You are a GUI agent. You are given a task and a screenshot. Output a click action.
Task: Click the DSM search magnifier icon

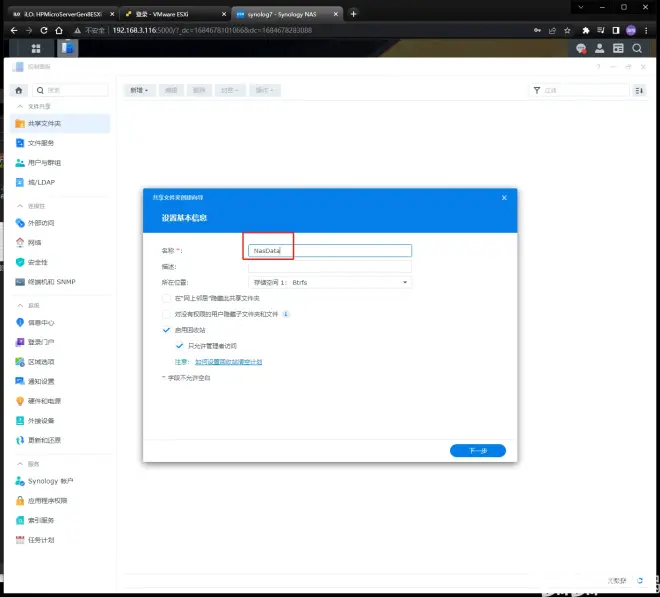[x=637, y=48]
